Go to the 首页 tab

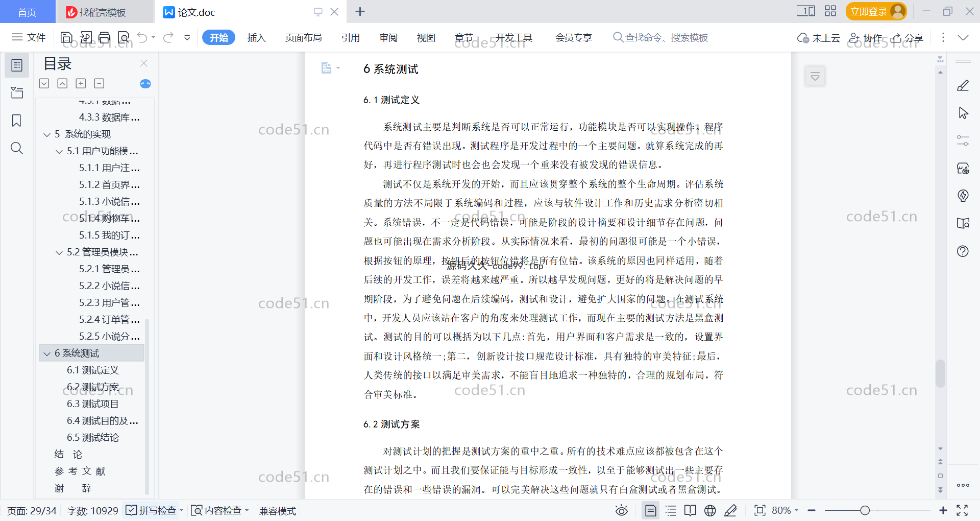[x=28, y=12]
